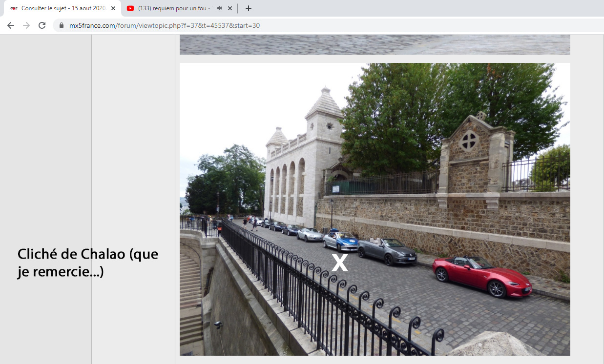Reload the current page
The width and height of the screenshot is (604, 364).
click(42, 25)
